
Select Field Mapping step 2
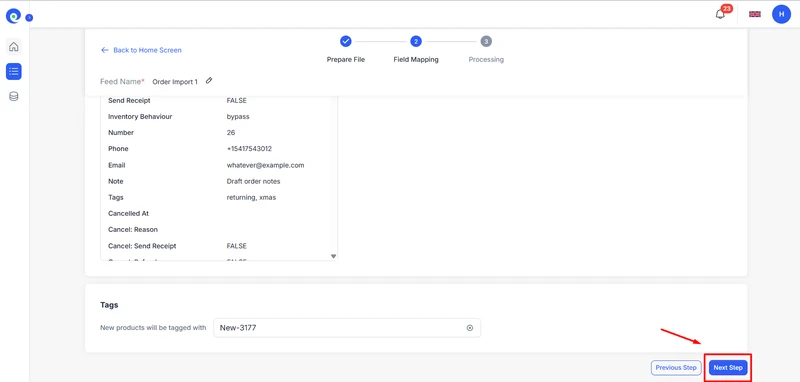click(x=415, y=41)
